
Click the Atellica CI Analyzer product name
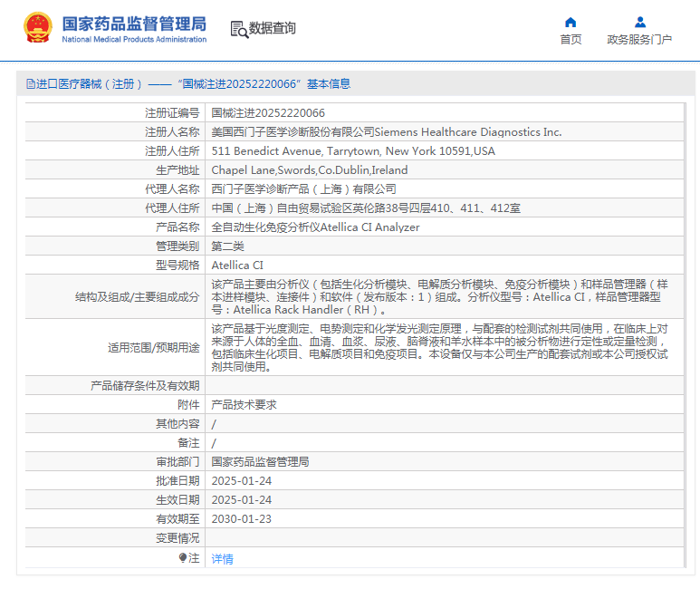(315, 227)
